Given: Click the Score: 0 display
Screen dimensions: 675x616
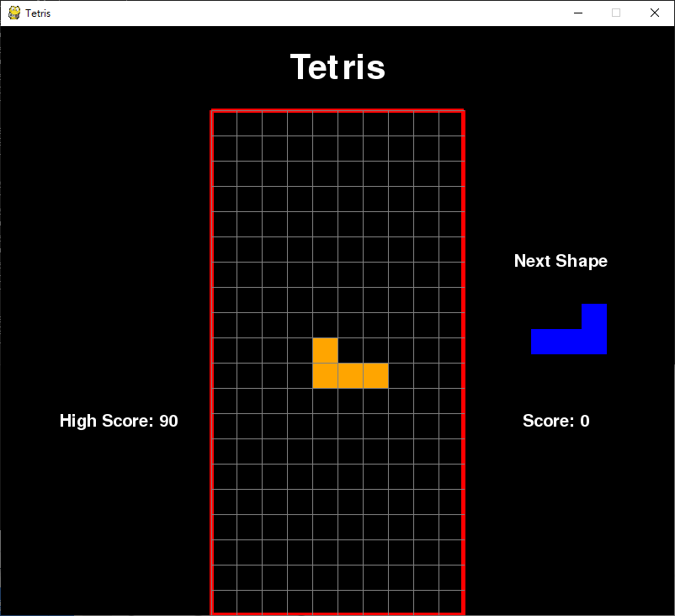Looking at the screenshot, I should coord(555,421).
